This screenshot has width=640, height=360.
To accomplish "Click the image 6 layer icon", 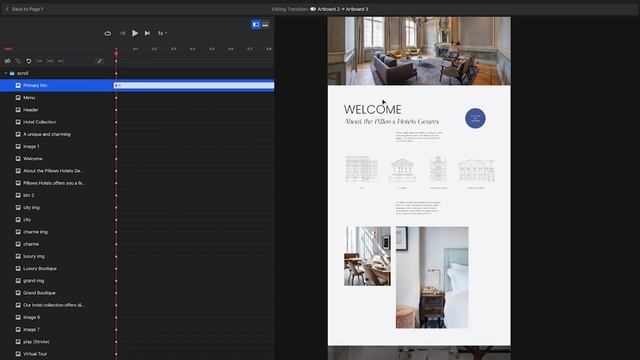I will (x=18, y=317).
